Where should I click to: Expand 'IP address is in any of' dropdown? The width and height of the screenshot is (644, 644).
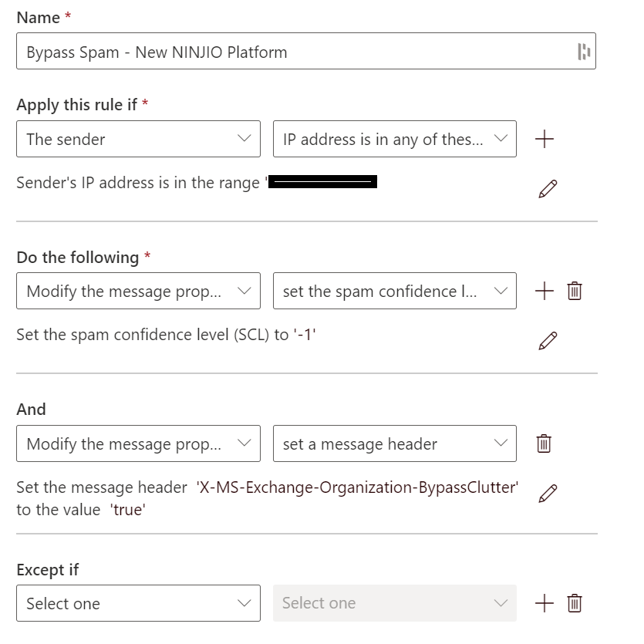(394, 139)
